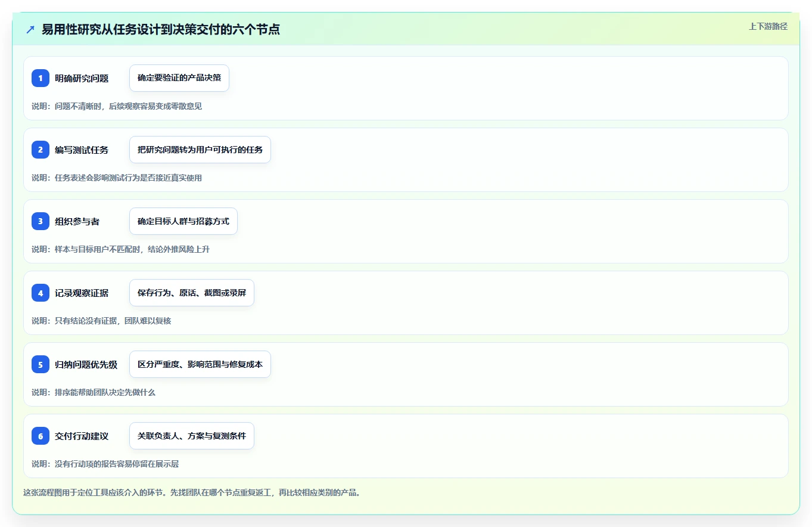Image resolution: width=812 pixels, height=527 pixels.
Task: Click the note 只有结论没有证据,团队难以复核
Action: point(113,321)
